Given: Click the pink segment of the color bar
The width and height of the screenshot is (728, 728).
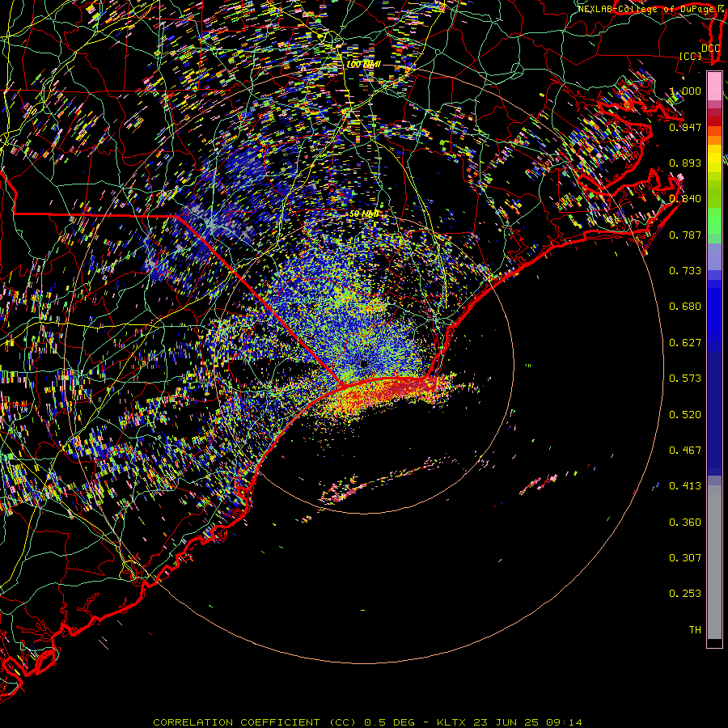Looking at the screenshot, I should 714,86.
